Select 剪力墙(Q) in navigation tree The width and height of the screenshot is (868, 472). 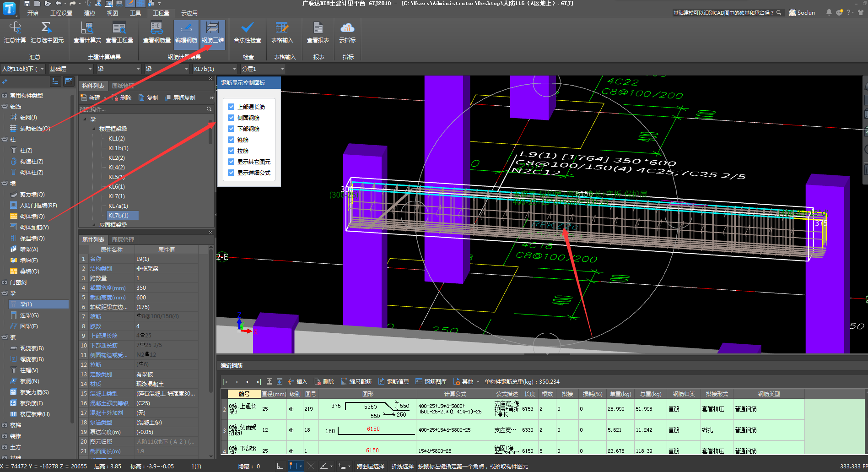pyautogui.click(x=32, y=195)
